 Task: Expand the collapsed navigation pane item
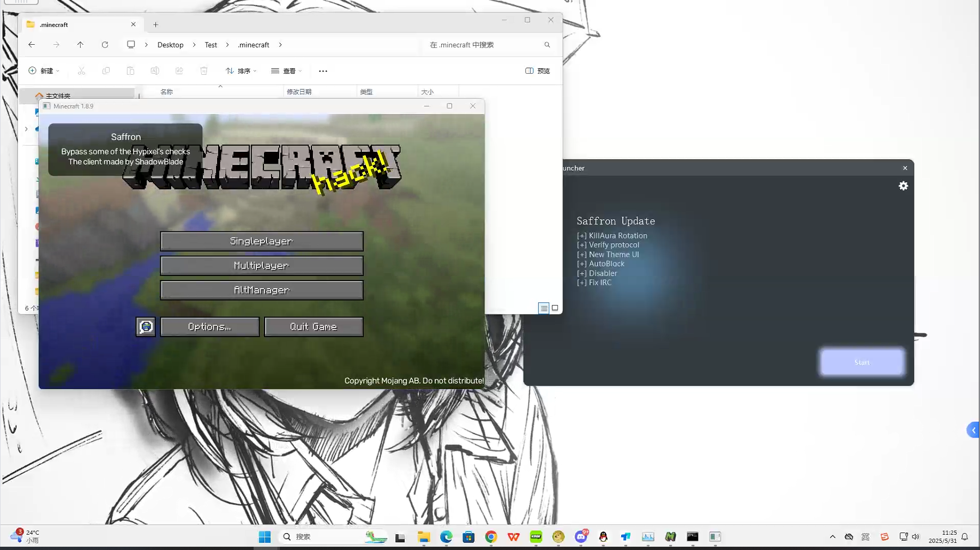26,129
